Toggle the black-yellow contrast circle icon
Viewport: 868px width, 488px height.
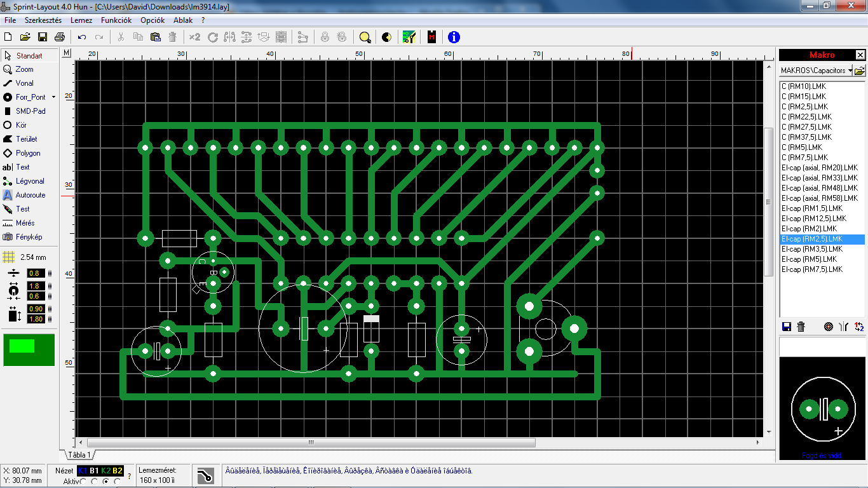coord(386,37)
